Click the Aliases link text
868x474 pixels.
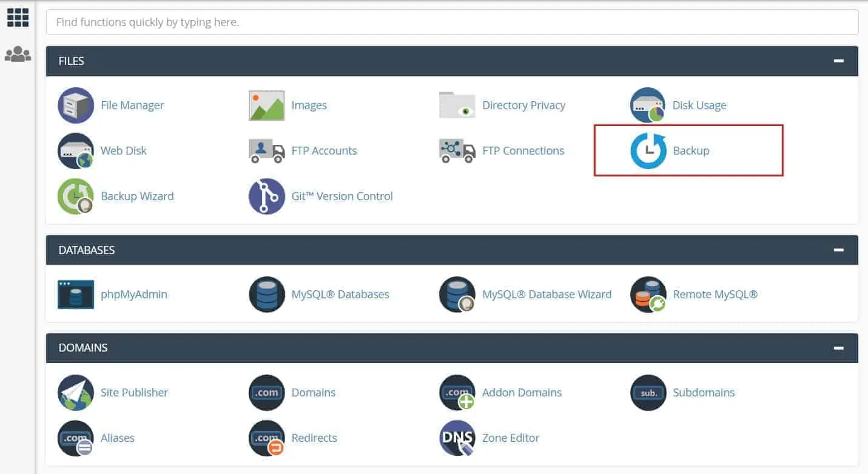point(118,438)
